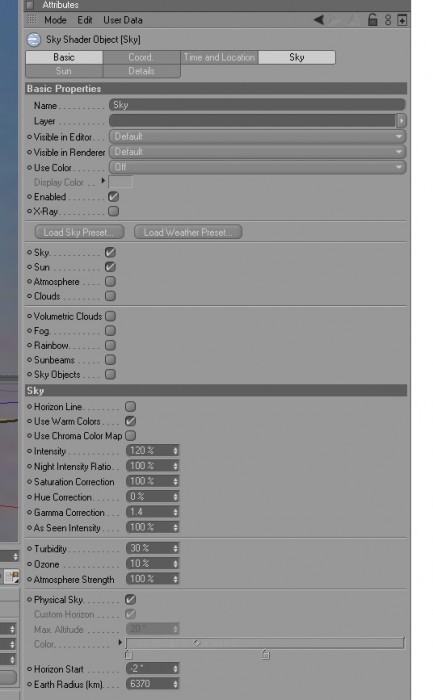The image size is (433, 700).
Task: Click the new Attributes manager plus icon
Action: click(x=402, y=20)
